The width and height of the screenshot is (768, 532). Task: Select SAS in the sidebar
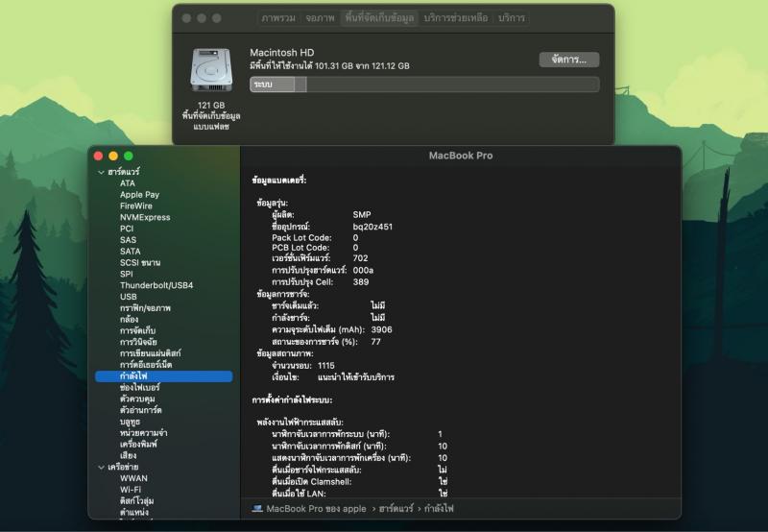[128, 239]
